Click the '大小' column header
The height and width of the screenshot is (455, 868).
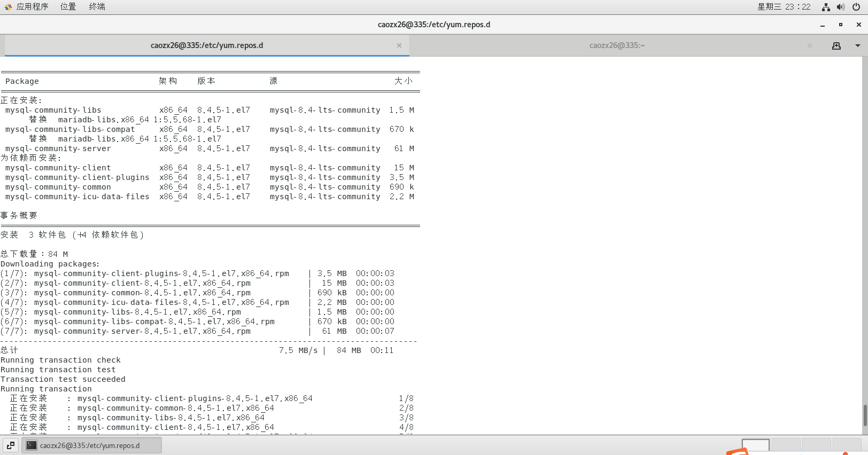coord(404,81)
